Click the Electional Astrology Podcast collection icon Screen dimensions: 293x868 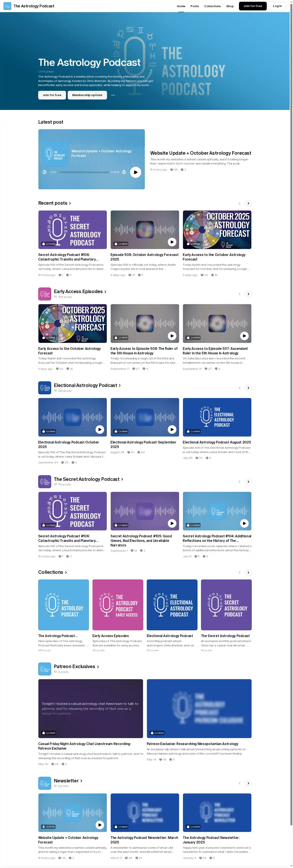(x=44, y=388)
